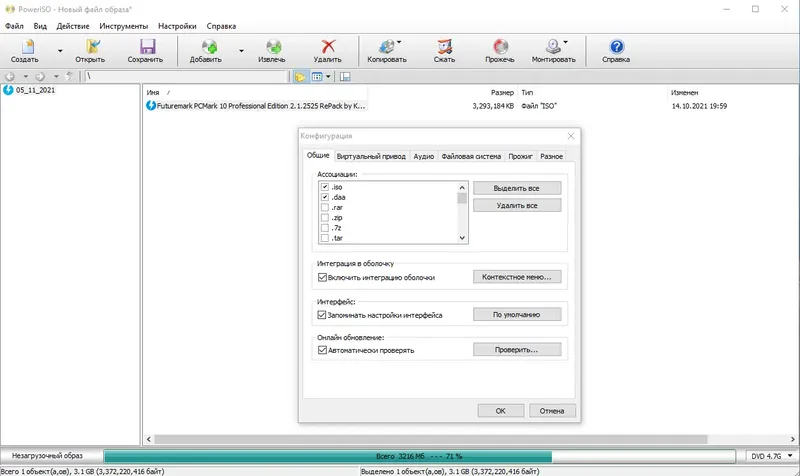Click the up one level icon
This screenshot has width=800, height=476.
(x=69, y=77)
